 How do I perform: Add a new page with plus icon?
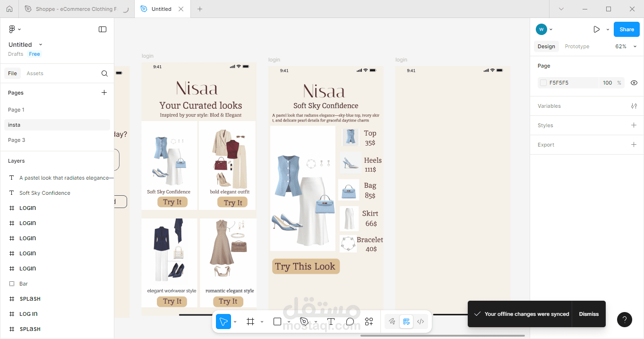click(104, 93)
